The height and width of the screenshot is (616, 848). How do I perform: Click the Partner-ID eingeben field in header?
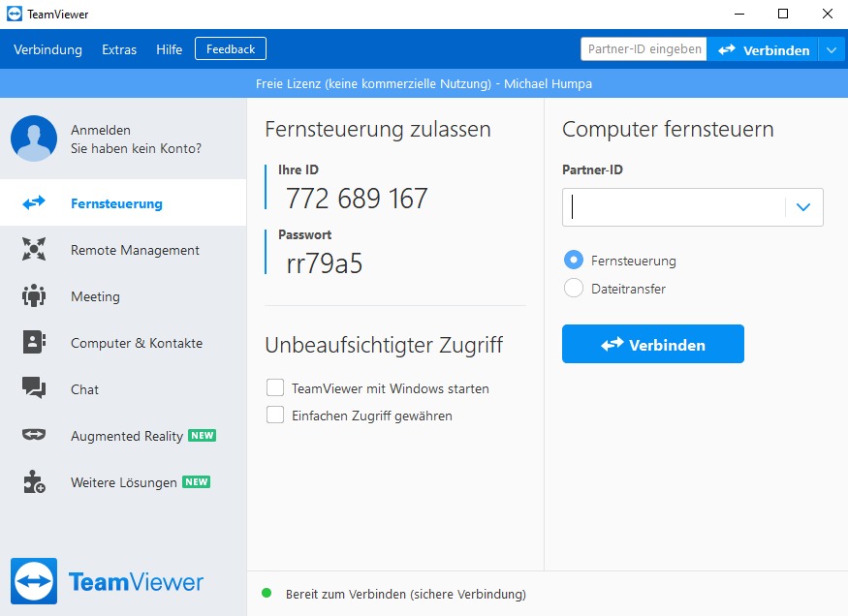click(x=644, y=49)
